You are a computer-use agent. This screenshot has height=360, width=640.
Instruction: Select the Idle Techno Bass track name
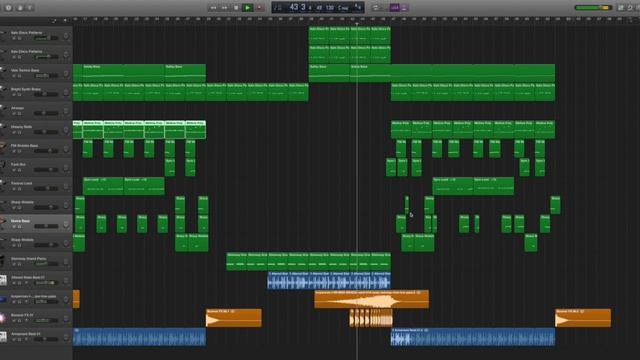point(25,70)
